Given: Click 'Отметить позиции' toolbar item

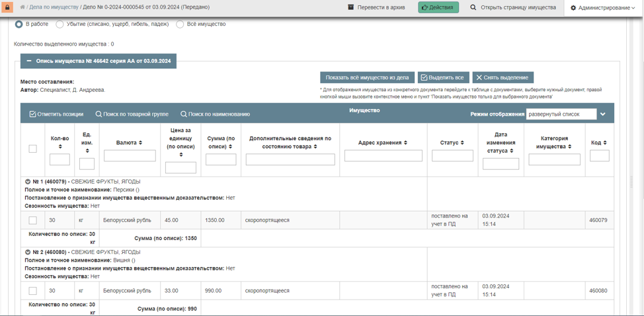Looking at the screenshot, I should [56, 114].
